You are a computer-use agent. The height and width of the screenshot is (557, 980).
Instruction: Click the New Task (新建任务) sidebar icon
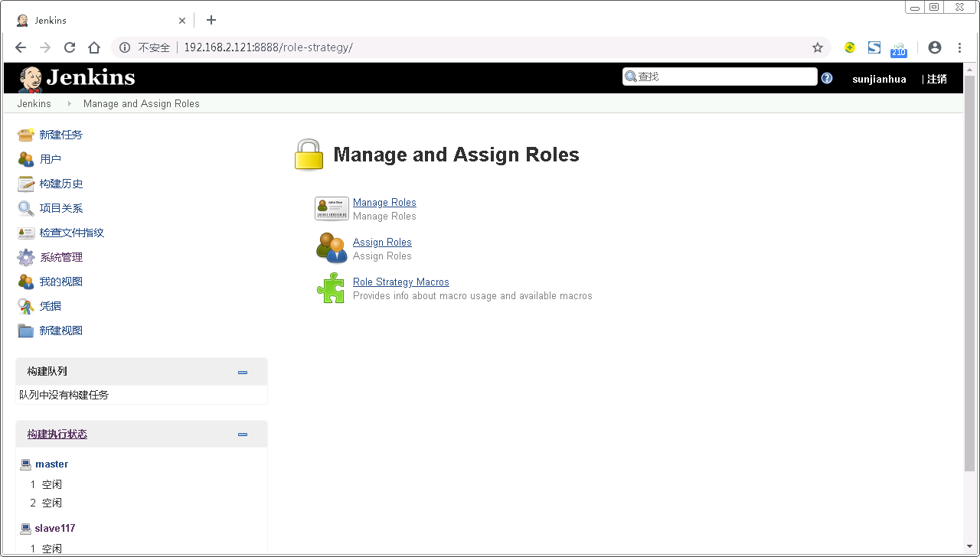(x=26, y=135)
